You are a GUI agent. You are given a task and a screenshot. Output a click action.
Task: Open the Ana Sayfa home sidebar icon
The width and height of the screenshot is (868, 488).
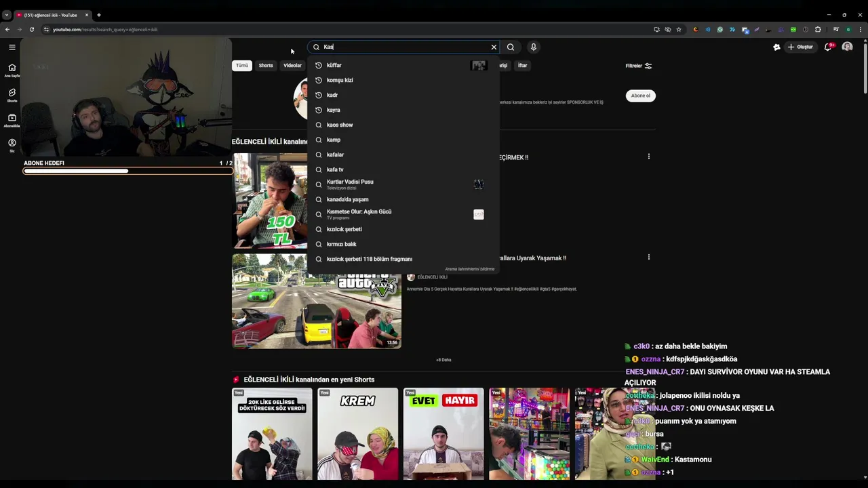12,70
